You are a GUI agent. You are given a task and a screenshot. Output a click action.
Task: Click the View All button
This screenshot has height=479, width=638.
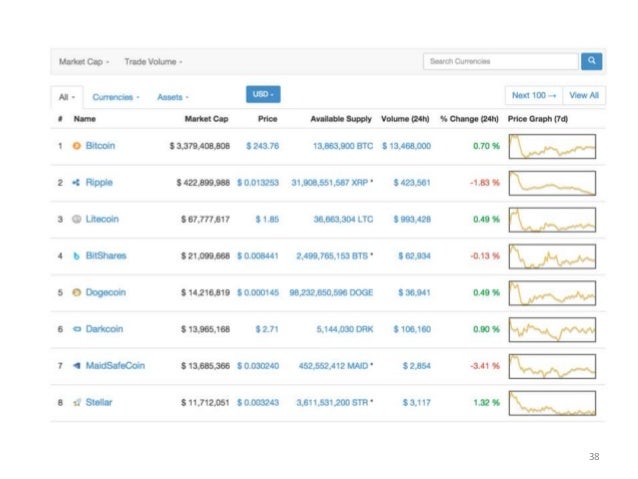point(584,95)
